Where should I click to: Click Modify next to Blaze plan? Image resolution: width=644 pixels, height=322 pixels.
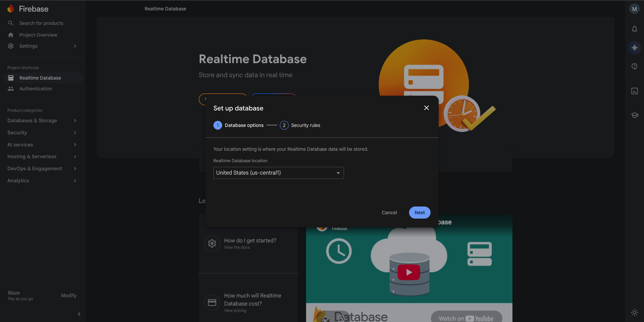(69, 295)
